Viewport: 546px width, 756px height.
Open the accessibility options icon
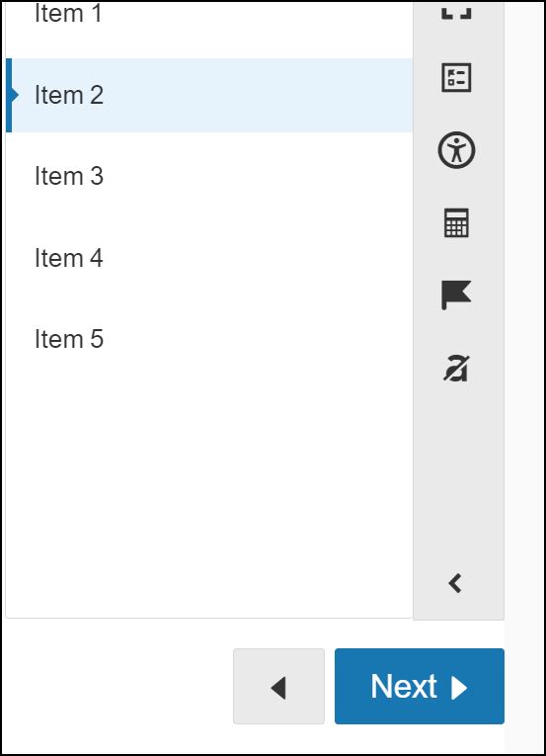pos(456,150)
